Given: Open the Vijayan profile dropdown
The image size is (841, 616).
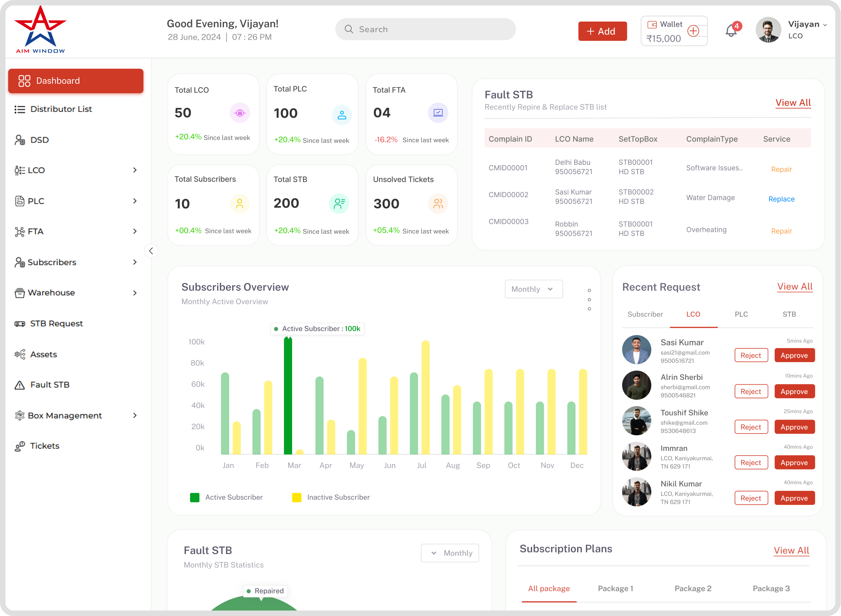Looking at the screenshot, I should tap(825, 25).
